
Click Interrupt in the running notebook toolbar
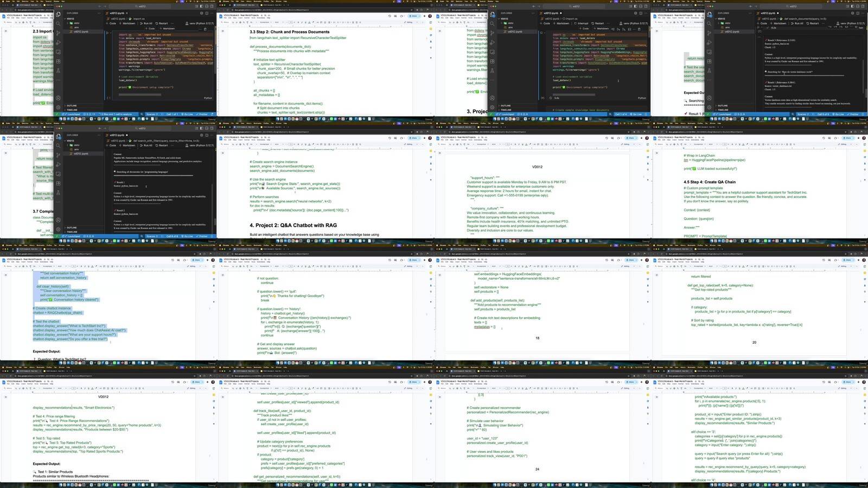[582, 23]
